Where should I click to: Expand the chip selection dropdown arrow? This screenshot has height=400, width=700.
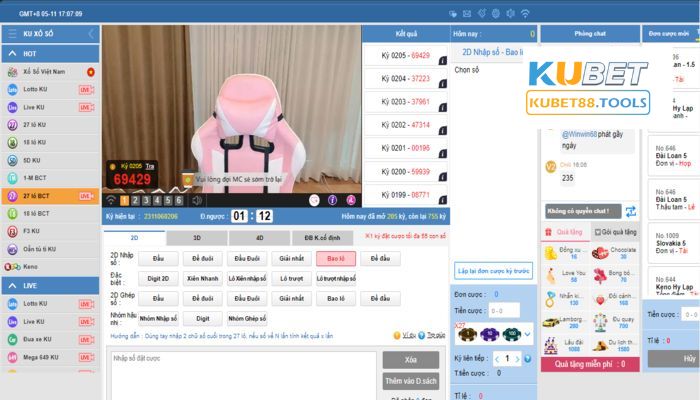click(x=527, y=334)
